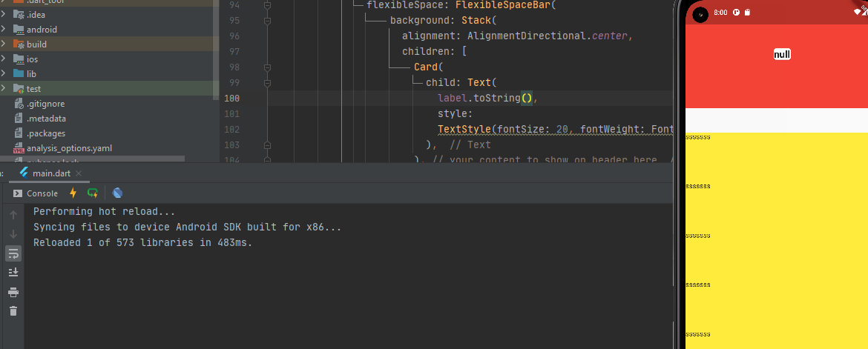Click line number 97 in the gutter
868x349 pixels.
point(234,51)
